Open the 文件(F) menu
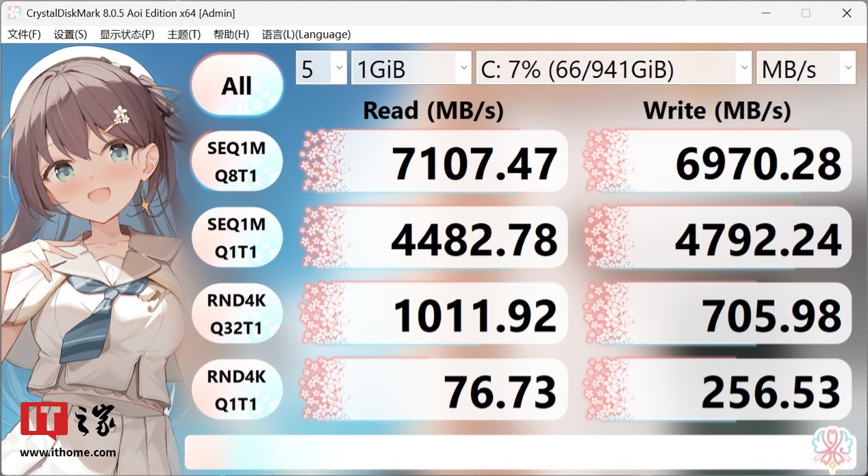 (x=24, y=34)
